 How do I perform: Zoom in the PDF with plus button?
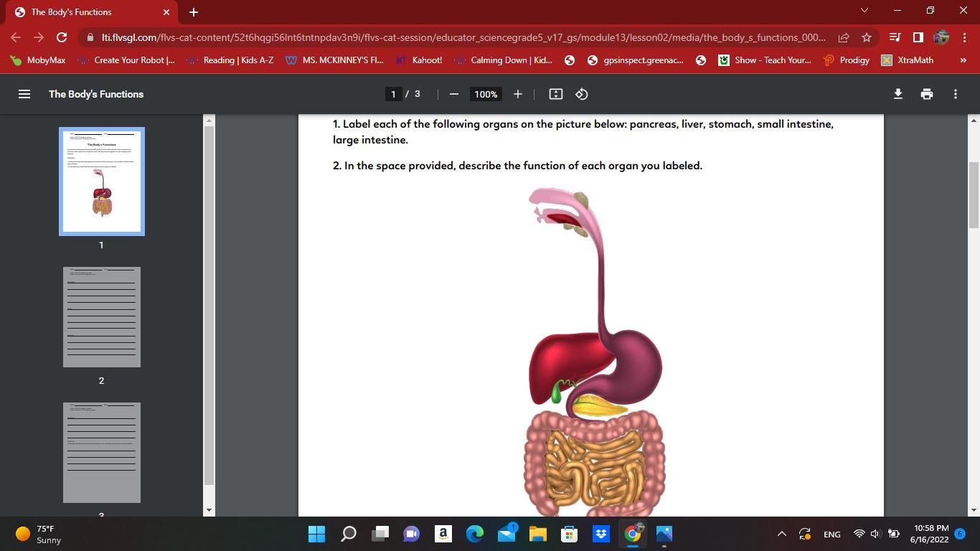pos(517,94)
